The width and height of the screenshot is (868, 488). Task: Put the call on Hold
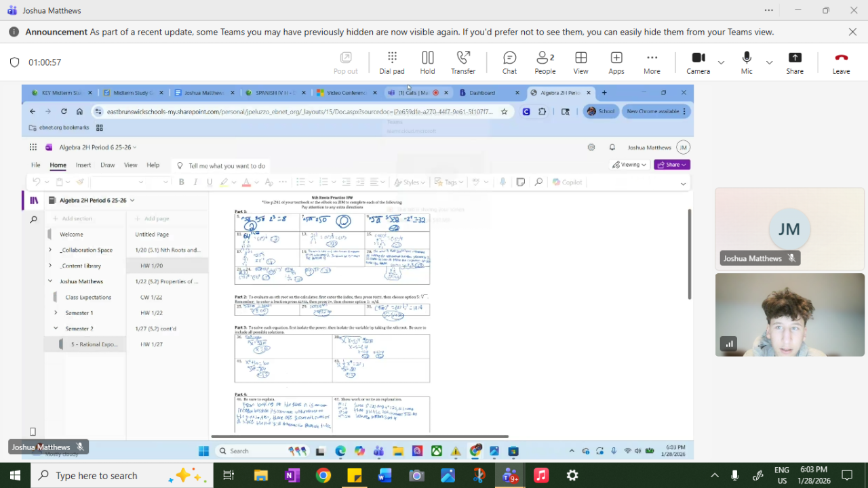[427, 62]
